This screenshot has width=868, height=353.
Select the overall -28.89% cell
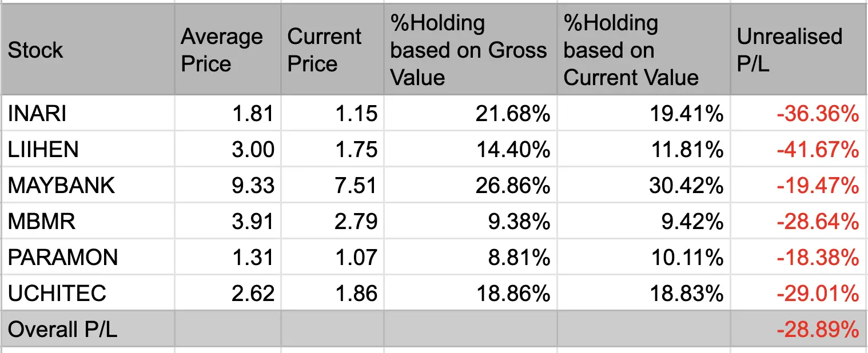coord(799,329)
